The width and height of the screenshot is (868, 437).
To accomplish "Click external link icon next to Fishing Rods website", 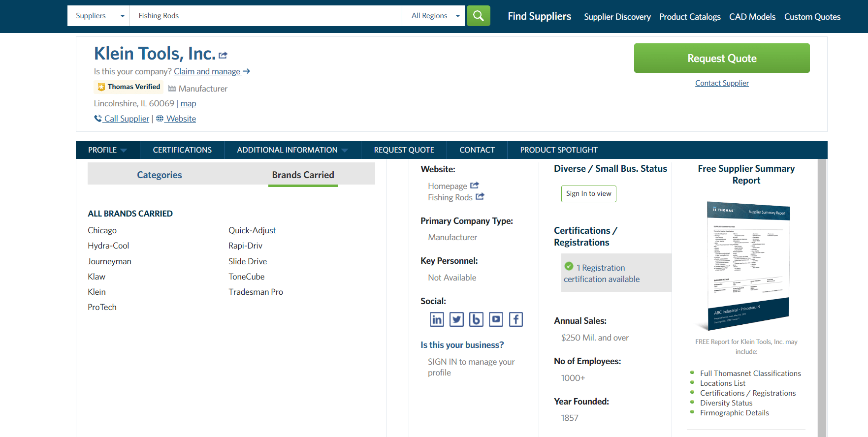I will 480,197.
